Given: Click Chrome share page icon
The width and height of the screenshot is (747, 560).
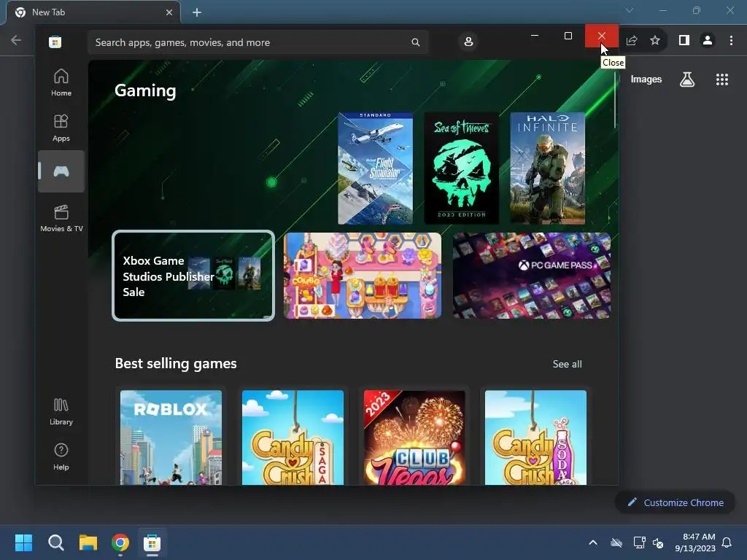Looking at the screenshot, I should click(x=632, y=41).
